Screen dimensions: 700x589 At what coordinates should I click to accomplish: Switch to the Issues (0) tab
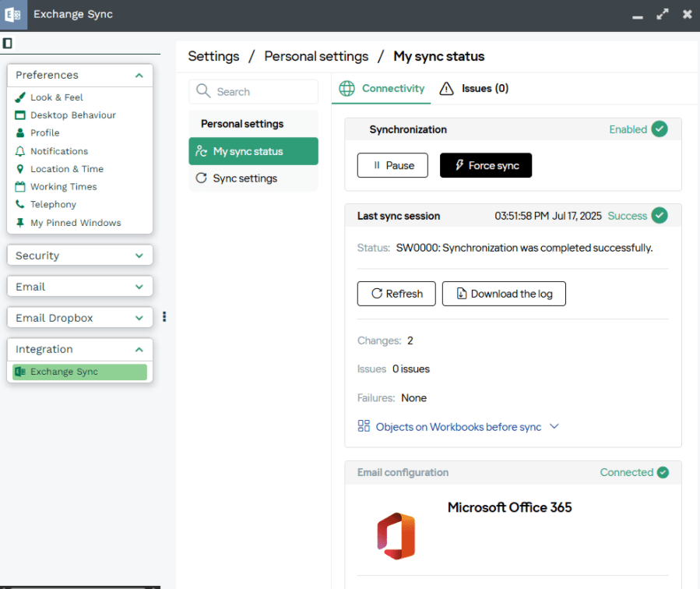pyautogui.click(x=474, y=88)
